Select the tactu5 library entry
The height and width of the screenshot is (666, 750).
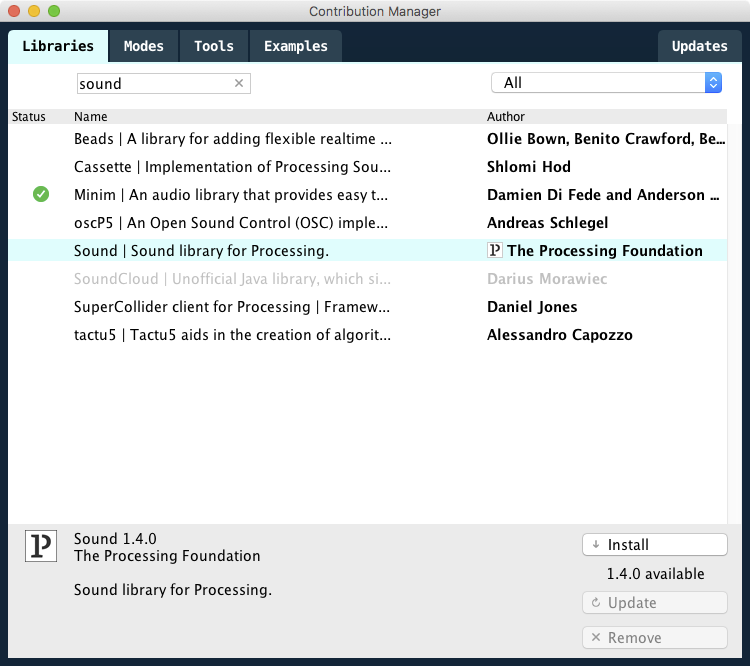click(232, 335)
